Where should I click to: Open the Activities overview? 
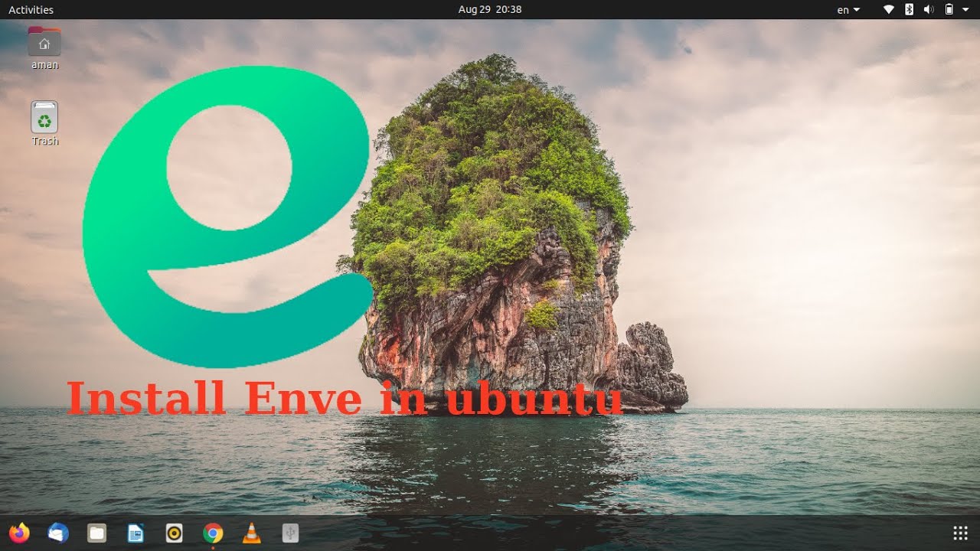pos(31,9)
